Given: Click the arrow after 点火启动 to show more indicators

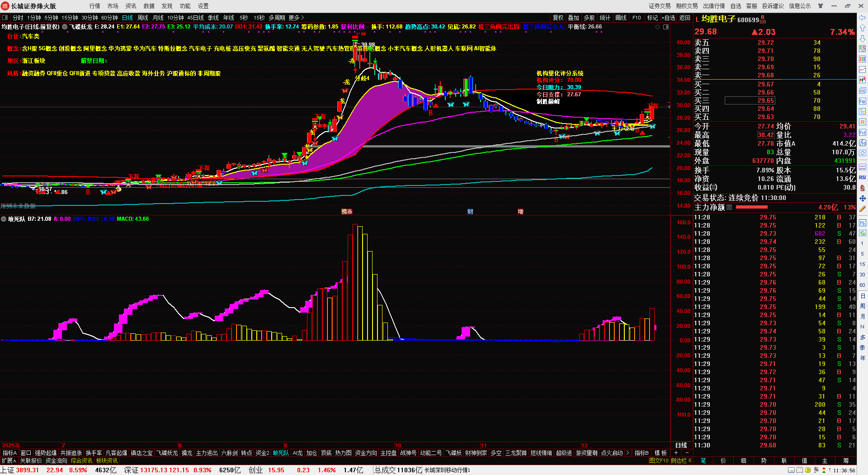Looking at the screenshot, I should (x=627, y=453).
